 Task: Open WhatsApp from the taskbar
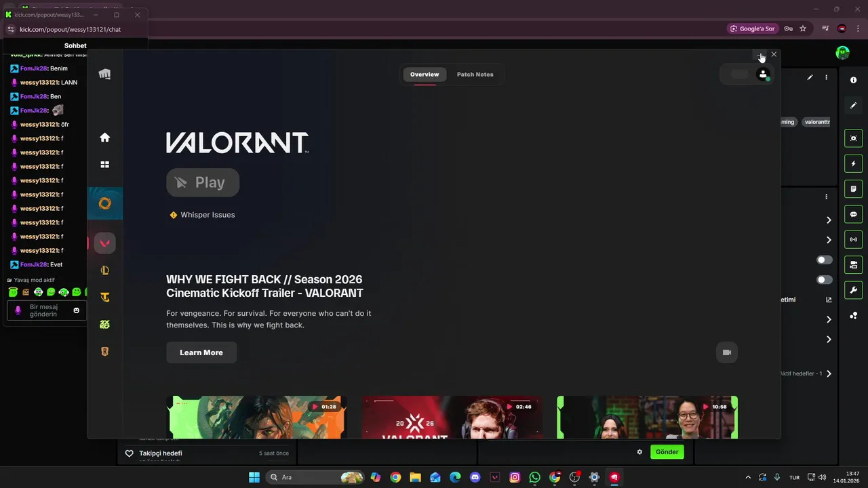534,477
